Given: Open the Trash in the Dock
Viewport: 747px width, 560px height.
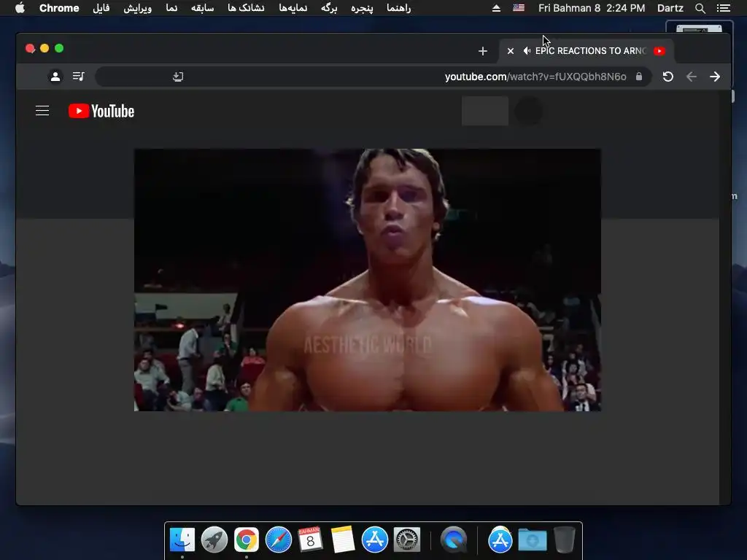Looking at the screenshot, I should [x=565, y=540].
